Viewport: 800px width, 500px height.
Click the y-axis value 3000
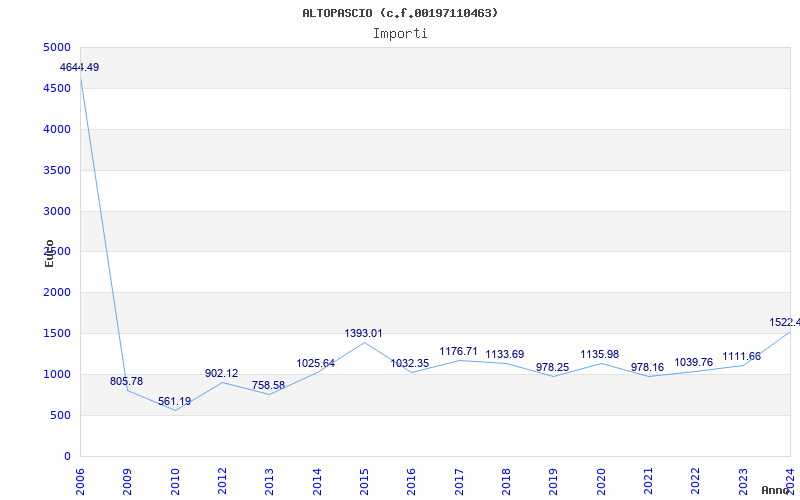tap(57, 211)
